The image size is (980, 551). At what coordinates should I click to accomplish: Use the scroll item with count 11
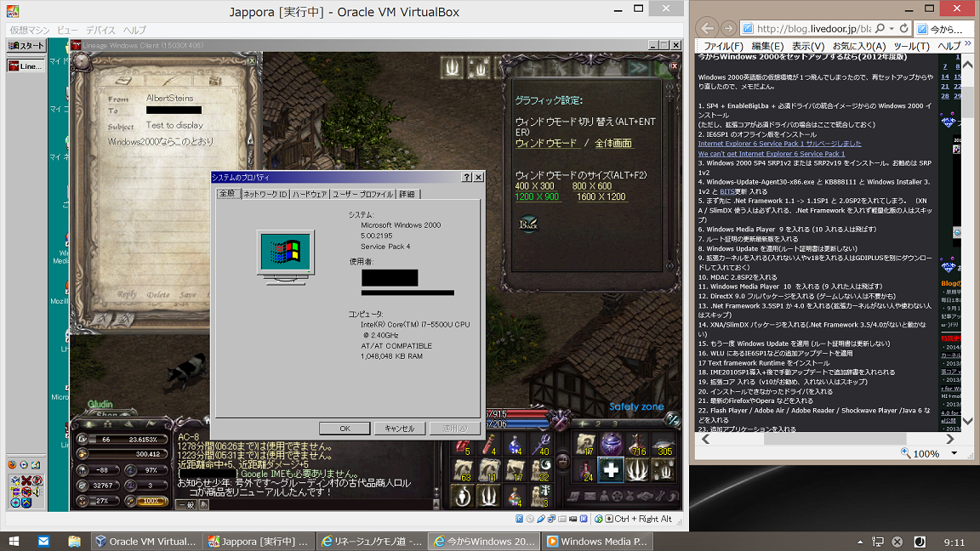(x=489, y=471)
